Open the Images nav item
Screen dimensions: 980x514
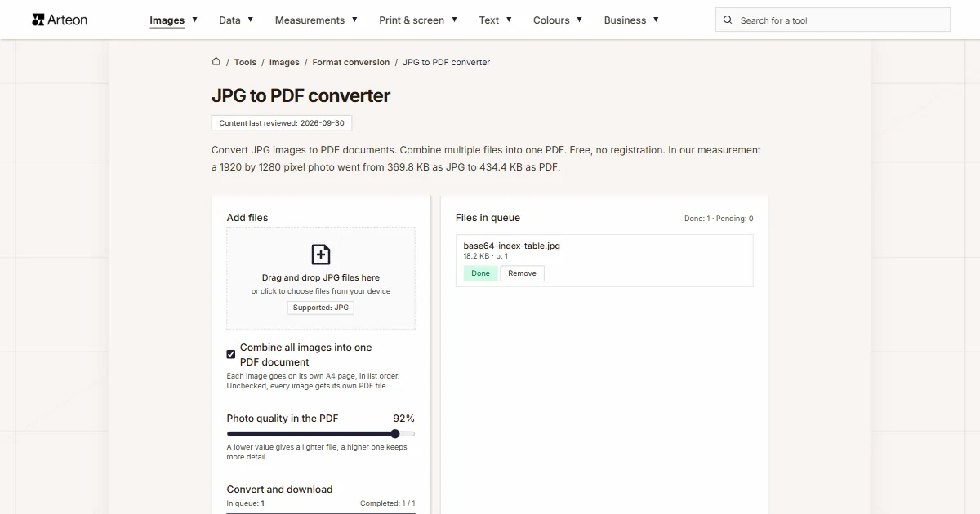167,20
